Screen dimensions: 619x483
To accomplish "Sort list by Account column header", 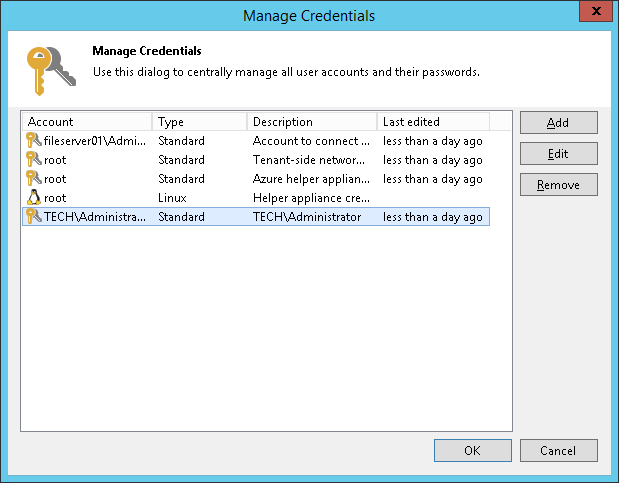I will pyautogui.click(x=87, y=122).
